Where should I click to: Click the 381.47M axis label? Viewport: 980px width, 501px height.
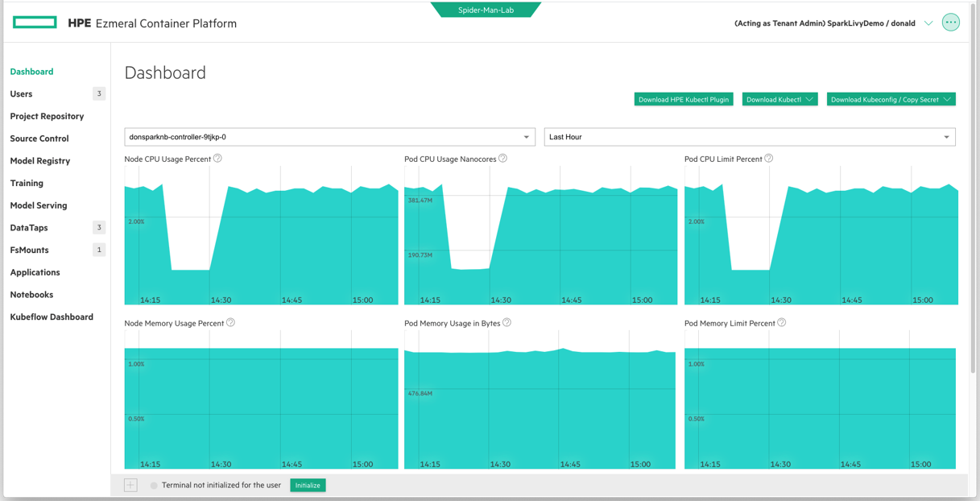420,200
